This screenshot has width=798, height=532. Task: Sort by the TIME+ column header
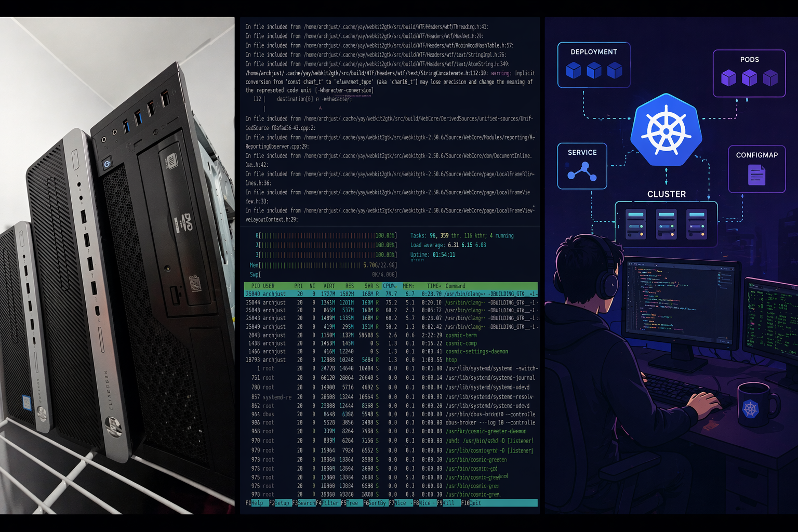(x=434, y=286)
